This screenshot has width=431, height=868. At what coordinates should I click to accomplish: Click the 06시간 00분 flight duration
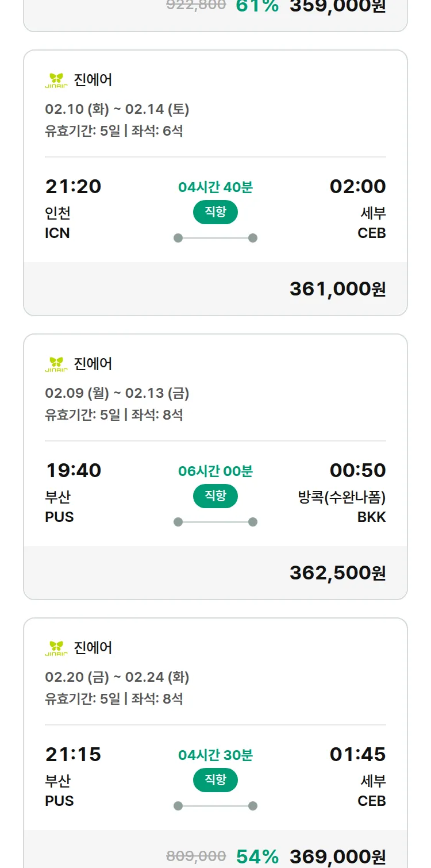point(215,471)
